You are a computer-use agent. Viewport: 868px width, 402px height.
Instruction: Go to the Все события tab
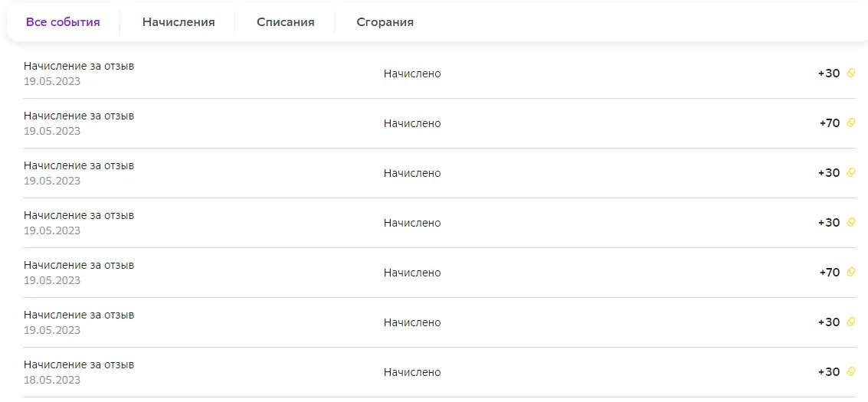point(63,23)
